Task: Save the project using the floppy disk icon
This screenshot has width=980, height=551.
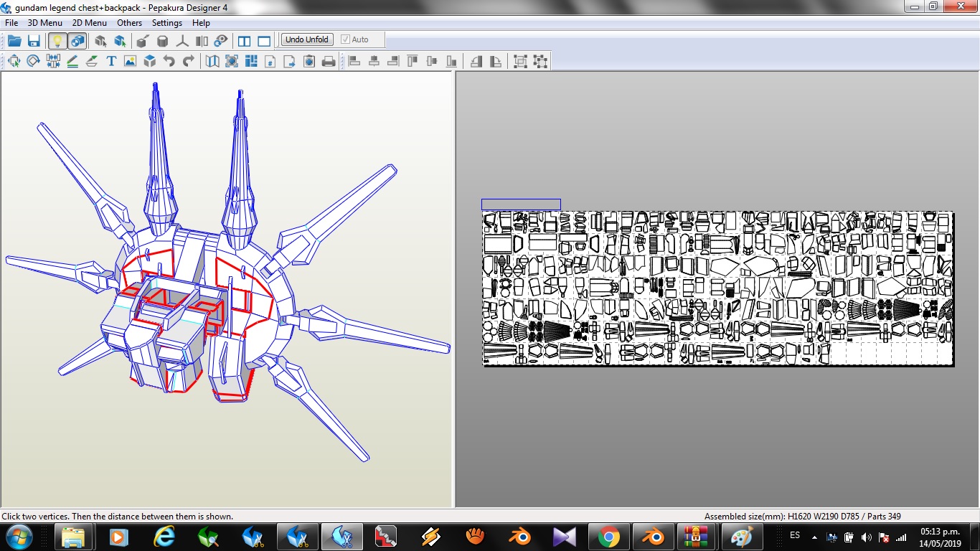Action: click(x=34, y=40)
